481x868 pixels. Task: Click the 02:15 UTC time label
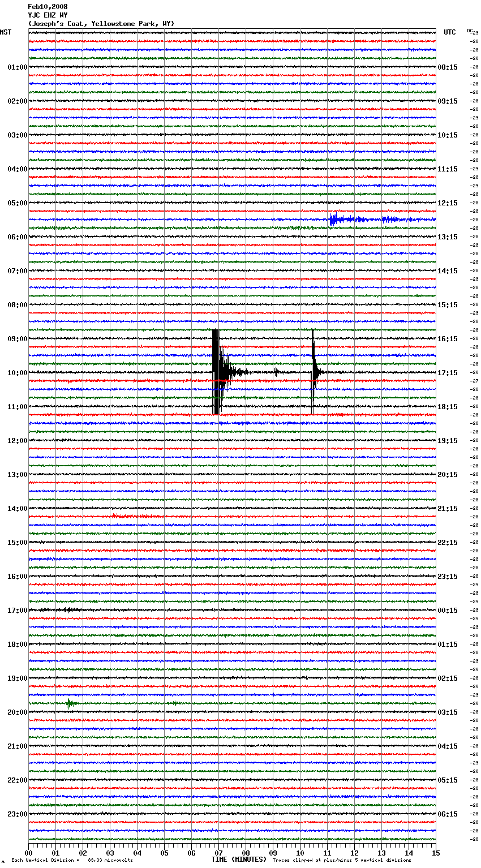click(x=448, y=678)
